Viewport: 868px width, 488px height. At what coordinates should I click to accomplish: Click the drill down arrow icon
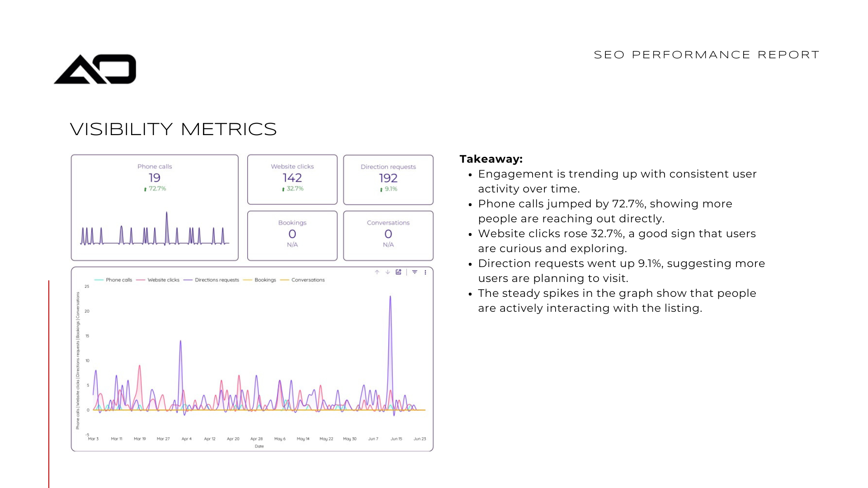(x=388, y=272)
